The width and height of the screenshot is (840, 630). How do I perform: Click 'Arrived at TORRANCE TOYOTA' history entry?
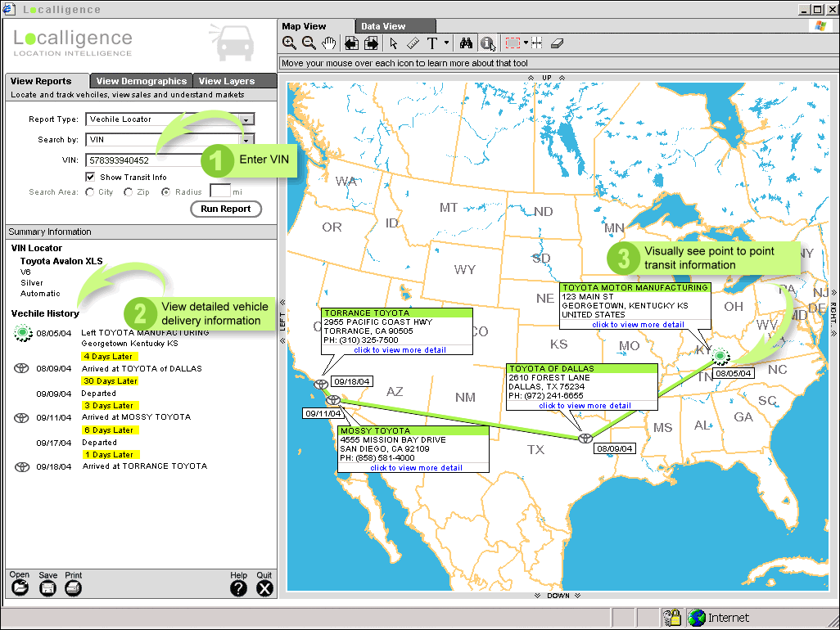[145, 466]
